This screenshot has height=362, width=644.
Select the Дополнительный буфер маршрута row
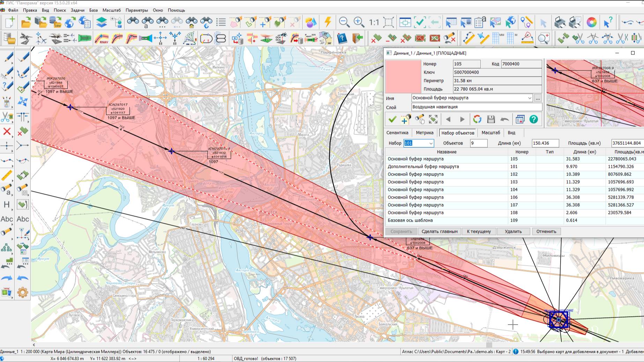[423, 167]
